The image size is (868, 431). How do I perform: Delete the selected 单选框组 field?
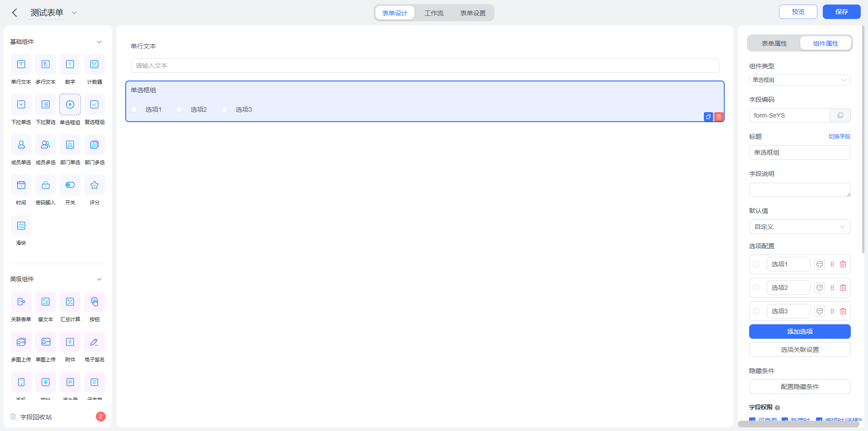(x=719, y=117)
